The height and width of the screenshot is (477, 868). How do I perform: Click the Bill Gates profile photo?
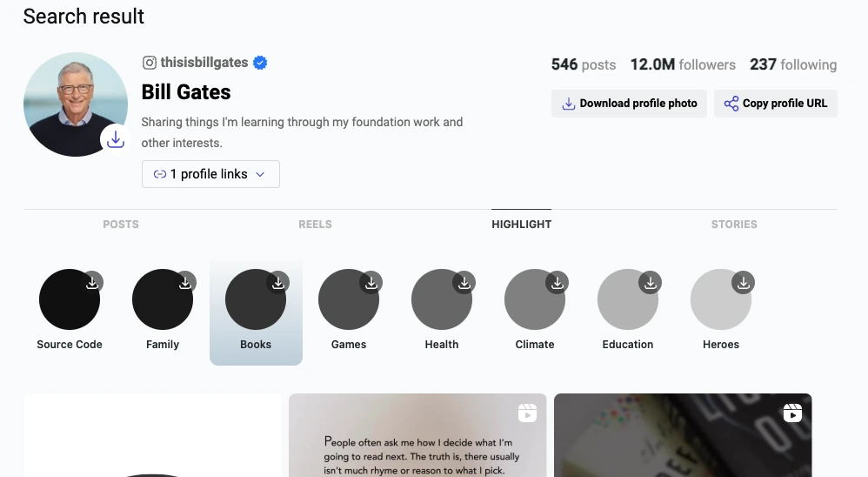click(71, 101)
